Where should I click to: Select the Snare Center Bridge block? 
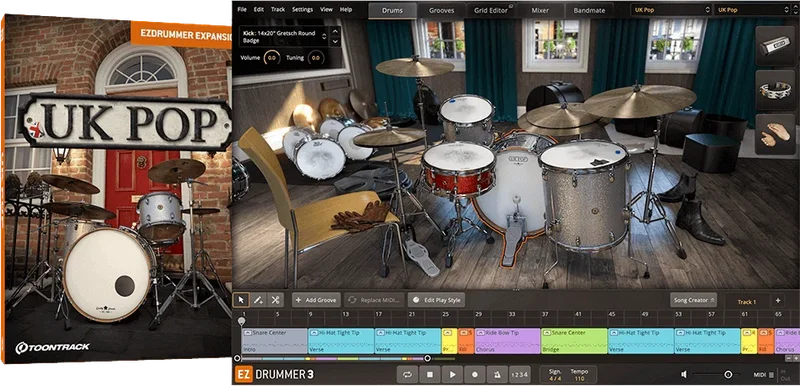(574, 341)
